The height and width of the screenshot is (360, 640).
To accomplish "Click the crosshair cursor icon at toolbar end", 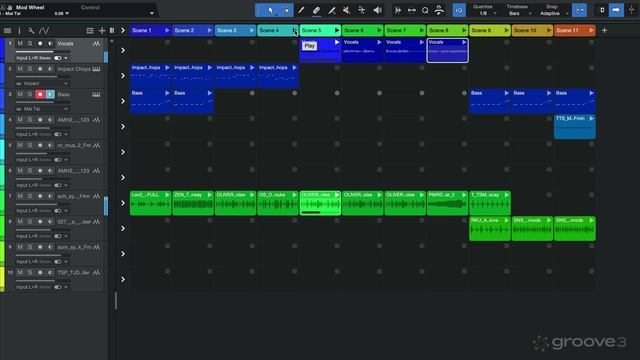I will [x=631, y=10].
